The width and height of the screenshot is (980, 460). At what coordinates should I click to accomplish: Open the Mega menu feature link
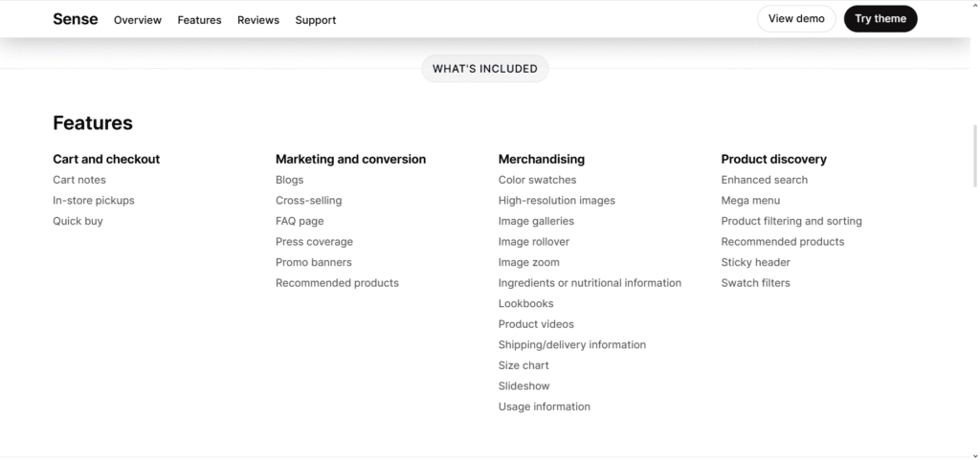(750, 201)
